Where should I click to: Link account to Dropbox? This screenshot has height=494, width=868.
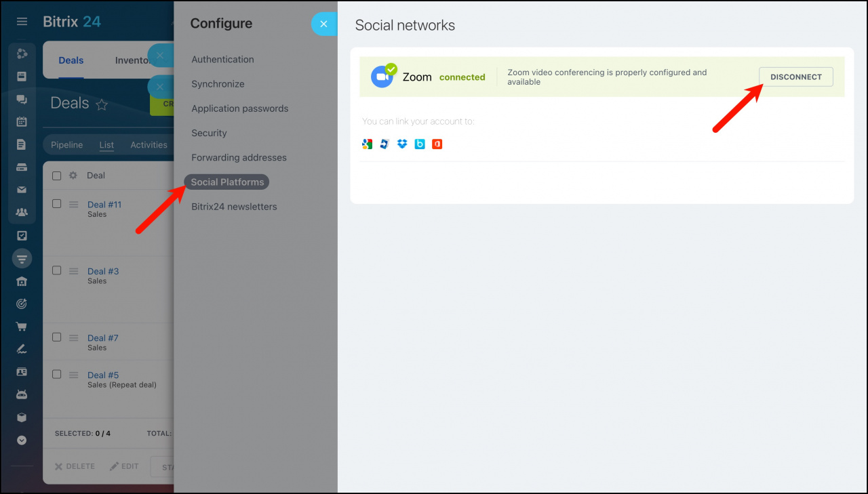[402, 144]
